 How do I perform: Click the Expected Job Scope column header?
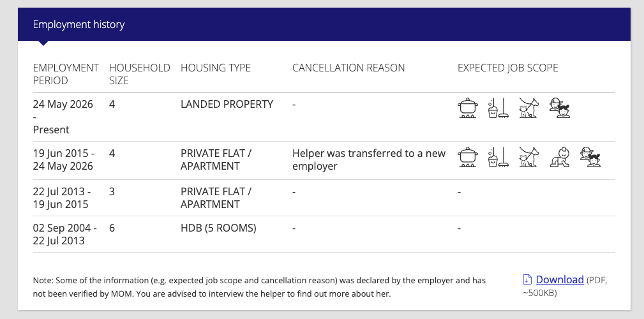click(507, 68)
